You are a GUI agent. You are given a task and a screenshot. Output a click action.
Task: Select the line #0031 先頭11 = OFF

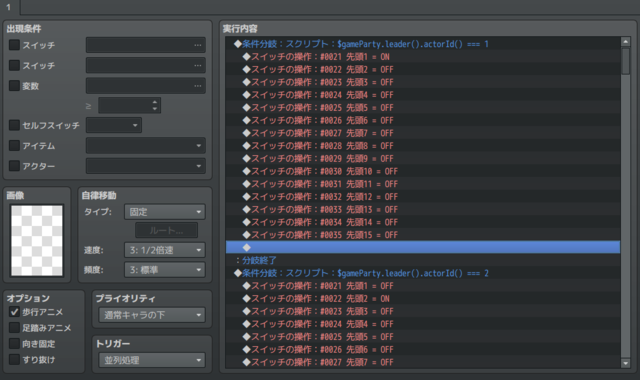423,184
